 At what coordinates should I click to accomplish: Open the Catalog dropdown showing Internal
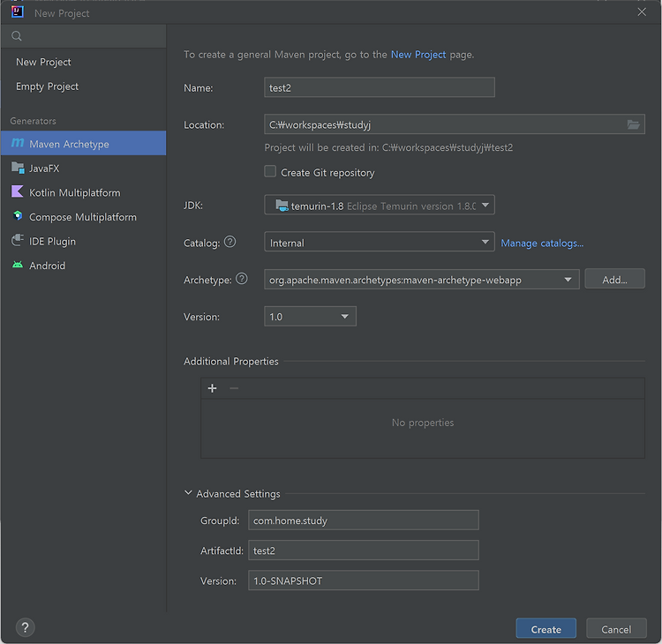(380, 242)
